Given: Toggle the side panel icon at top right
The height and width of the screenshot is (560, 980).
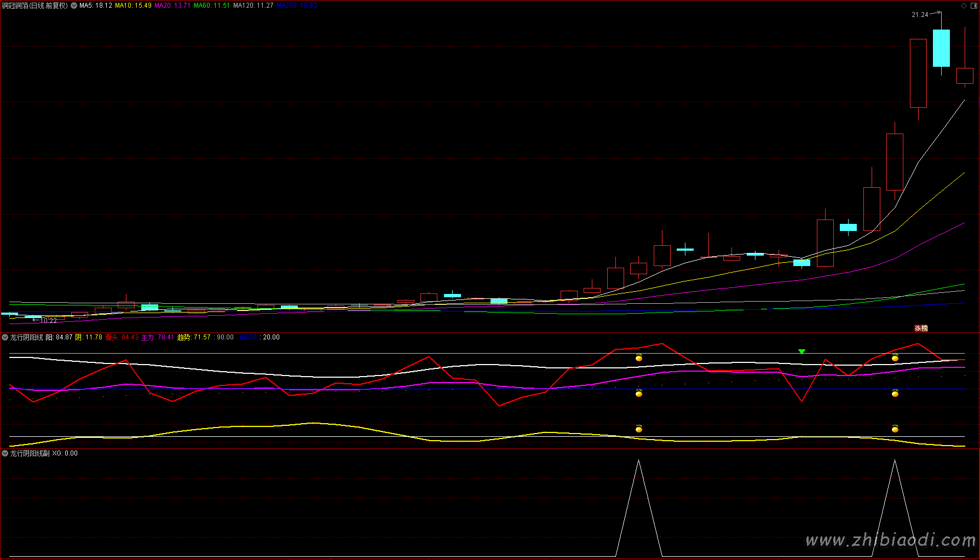Looking at the screenshot, I should pos(973,5).
